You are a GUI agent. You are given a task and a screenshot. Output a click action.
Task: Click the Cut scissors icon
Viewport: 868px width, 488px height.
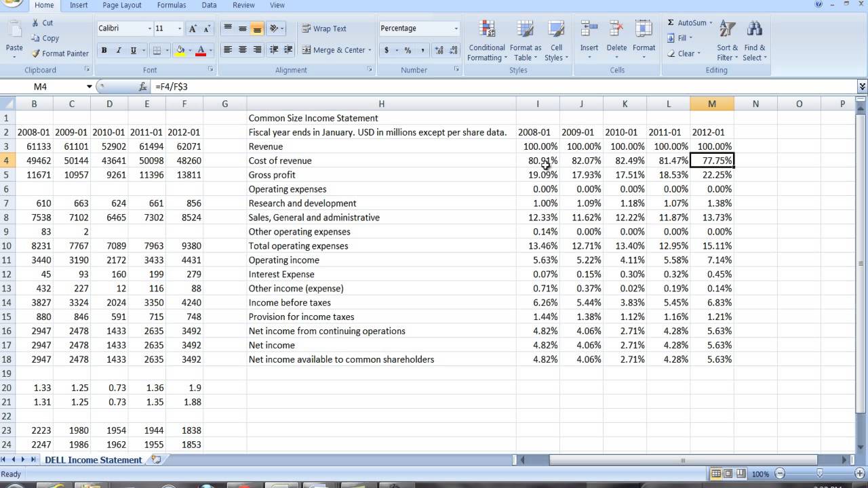click(35, 23)
